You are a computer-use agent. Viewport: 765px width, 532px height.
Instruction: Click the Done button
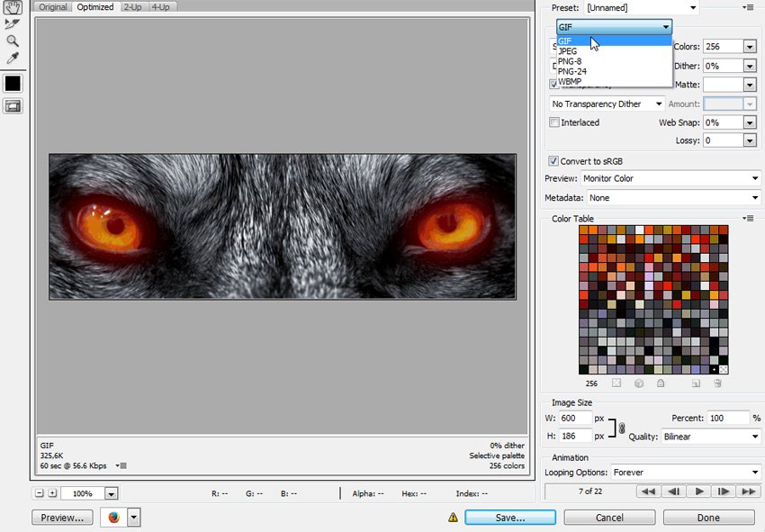(708, 518)
